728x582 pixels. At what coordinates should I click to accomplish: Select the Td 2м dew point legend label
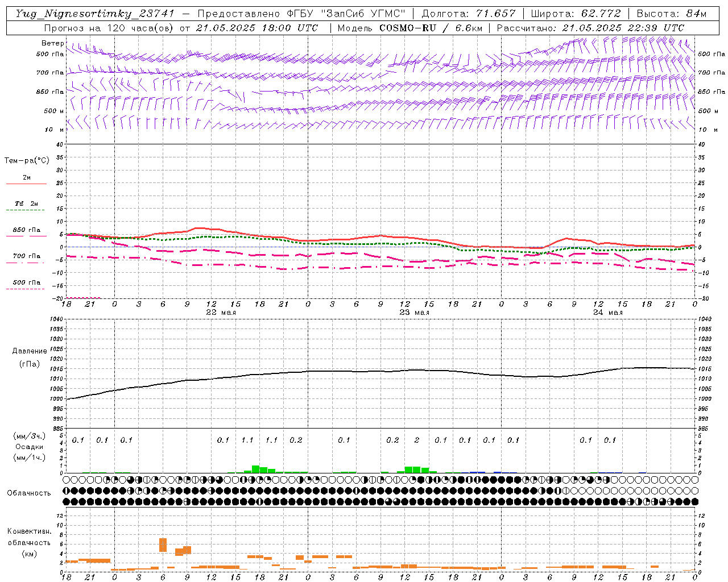(27, 203)
